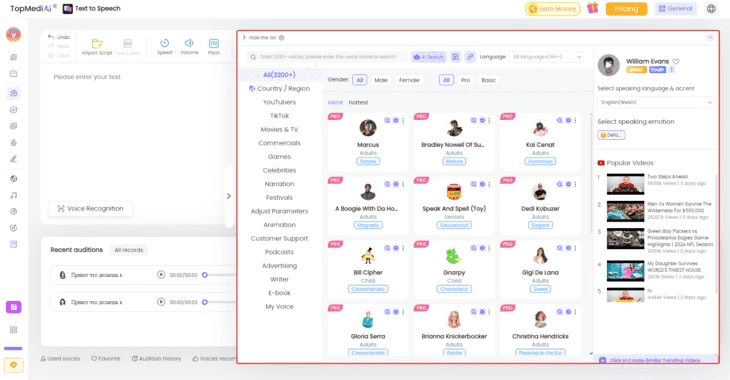Select the Female gender filter
The width and height of the screenshot is (730, 380).
pos(409,80)
